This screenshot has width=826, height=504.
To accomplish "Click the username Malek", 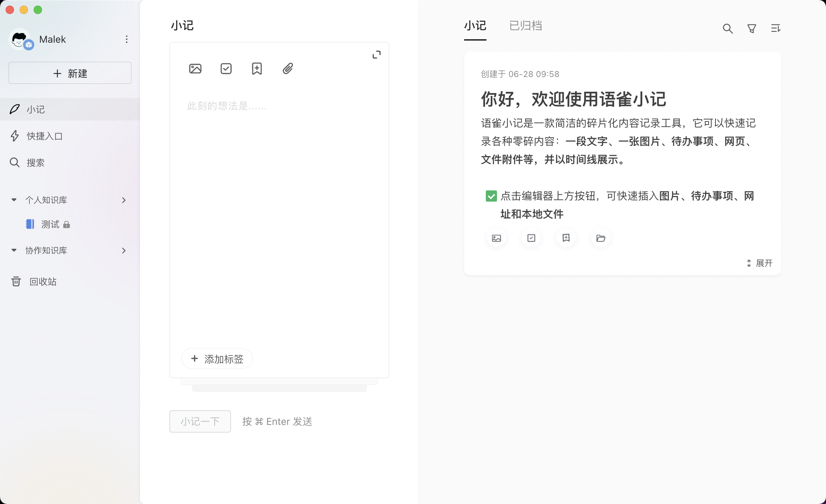I will (x=52, y=39).
